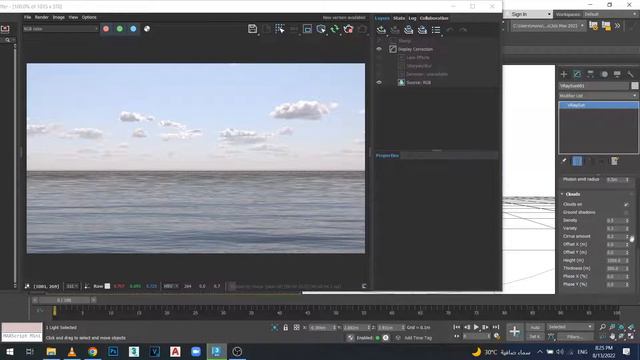
Task: Open the Image menu in frame buffer
Action: pyautogui.click(x=59, y=17)
